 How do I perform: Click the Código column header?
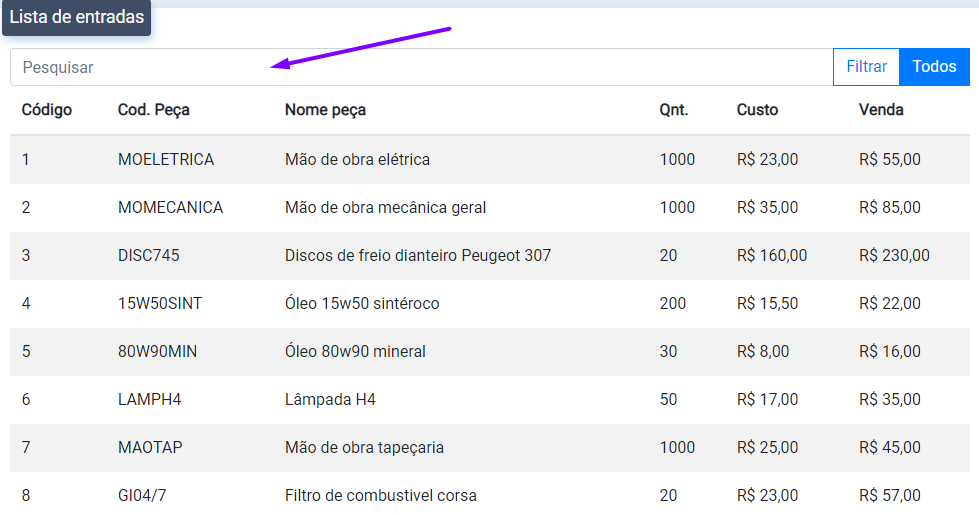point(47,110)
